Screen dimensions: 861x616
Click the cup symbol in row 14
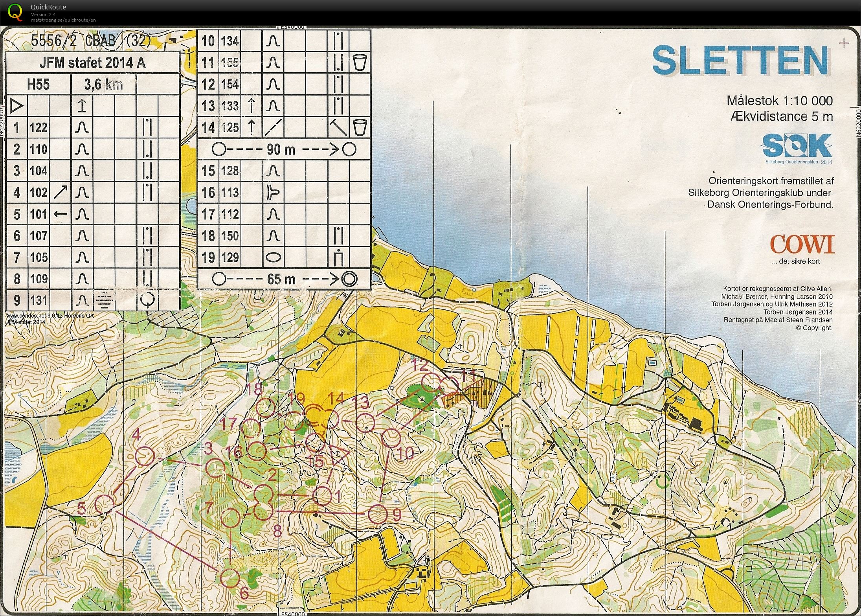[360, 128]
